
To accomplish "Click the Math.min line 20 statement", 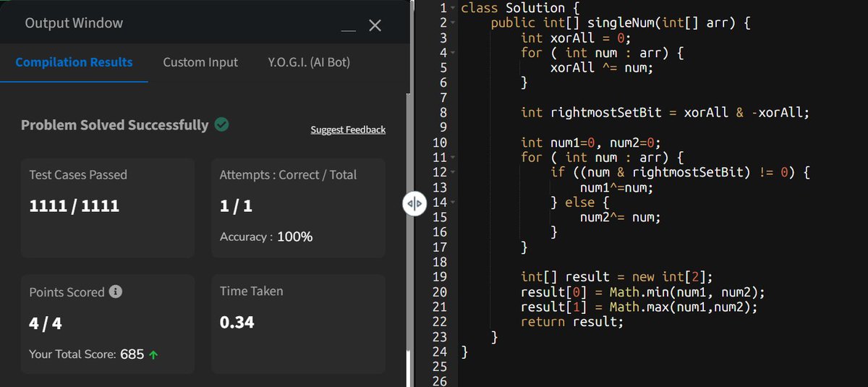I will (x=643, y=292).
